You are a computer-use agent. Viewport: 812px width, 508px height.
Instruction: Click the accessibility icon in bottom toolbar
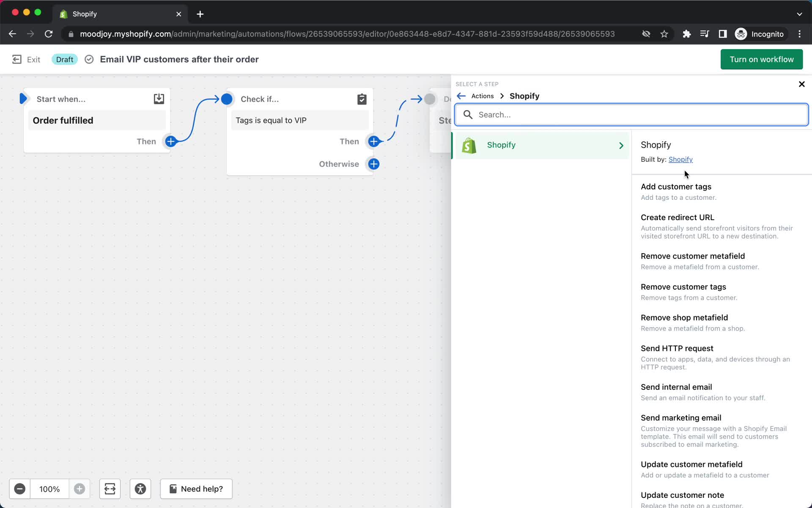point(140,489)
